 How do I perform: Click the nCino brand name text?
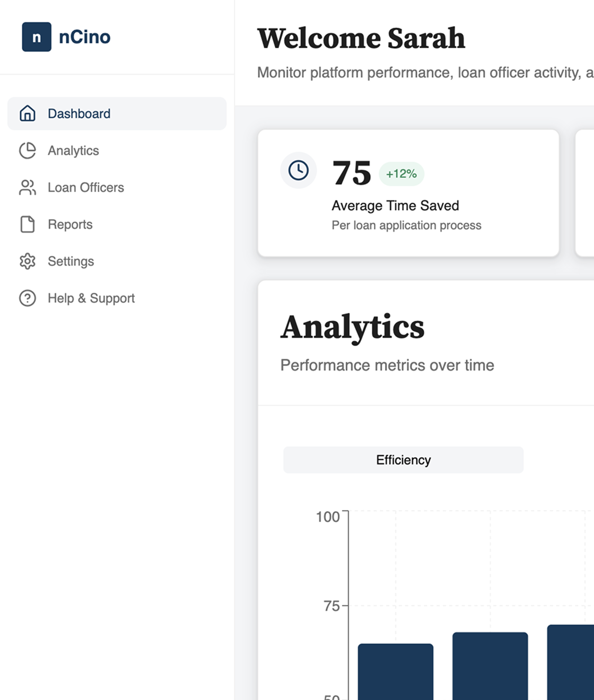click(x=85, y=37)
